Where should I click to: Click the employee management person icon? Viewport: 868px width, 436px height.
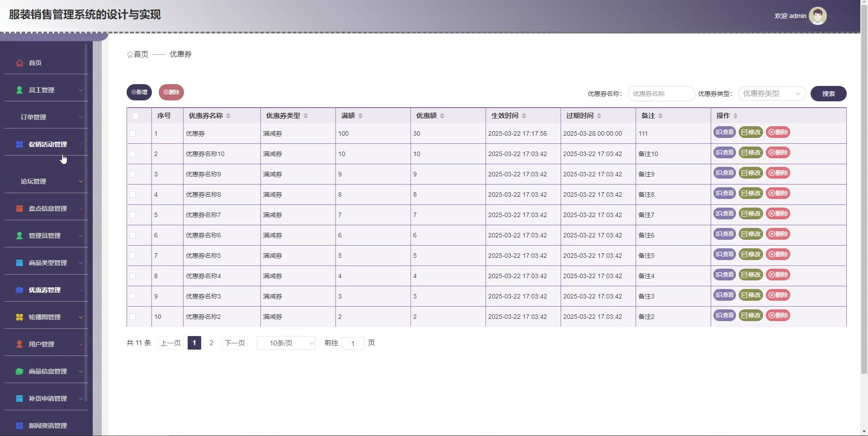pyautogui.click(x=19, y=90)
